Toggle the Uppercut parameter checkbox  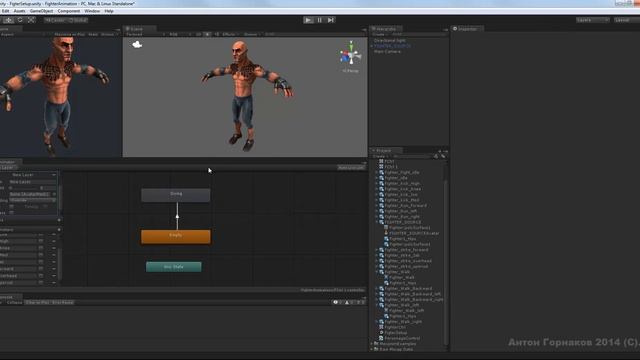coord(41,282)
